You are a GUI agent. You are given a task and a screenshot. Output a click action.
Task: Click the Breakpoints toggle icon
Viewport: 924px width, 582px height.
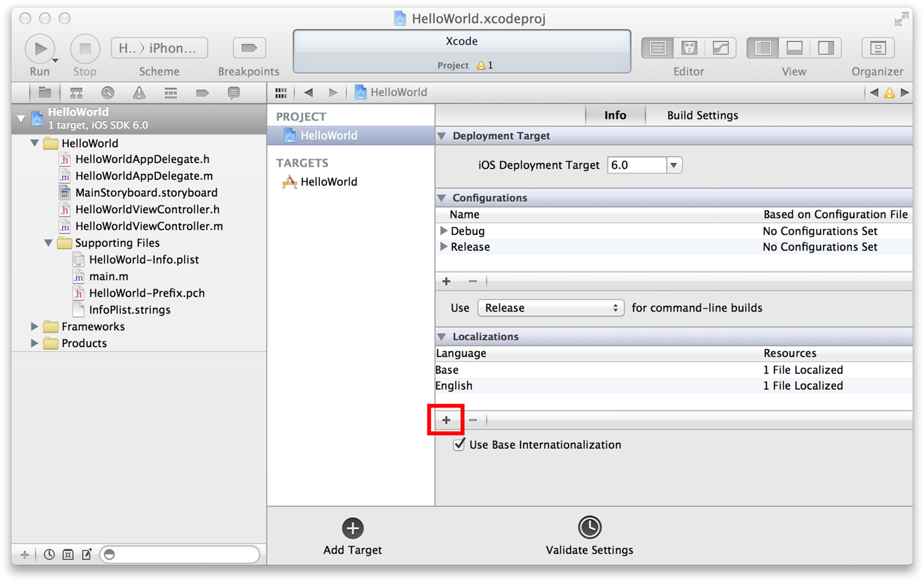249,47
